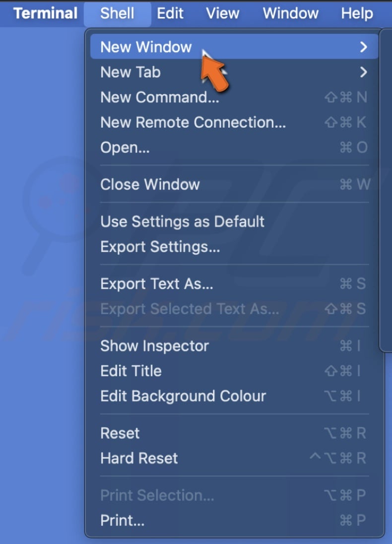The width and height of the screenshot is (392, 544).
Task: Open Edit Background Colour
Action: 184,396
